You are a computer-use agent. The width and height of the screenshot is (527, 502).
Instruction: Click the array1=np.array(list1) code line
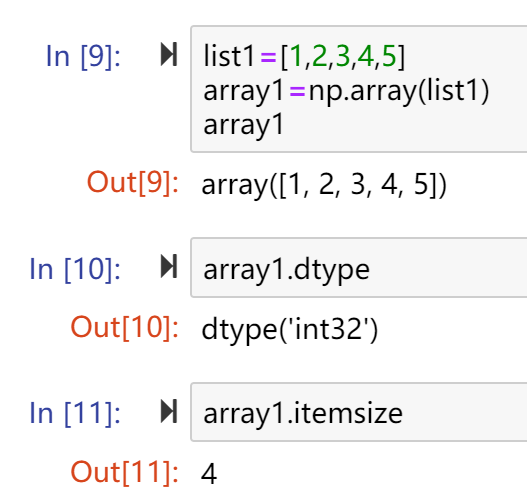coord(346,91)
